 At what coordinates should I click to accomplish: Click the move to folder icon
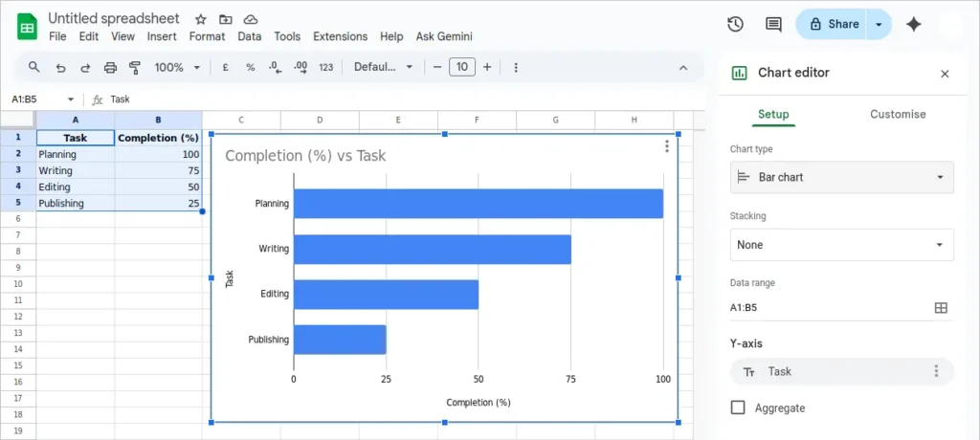click(225, 19)
